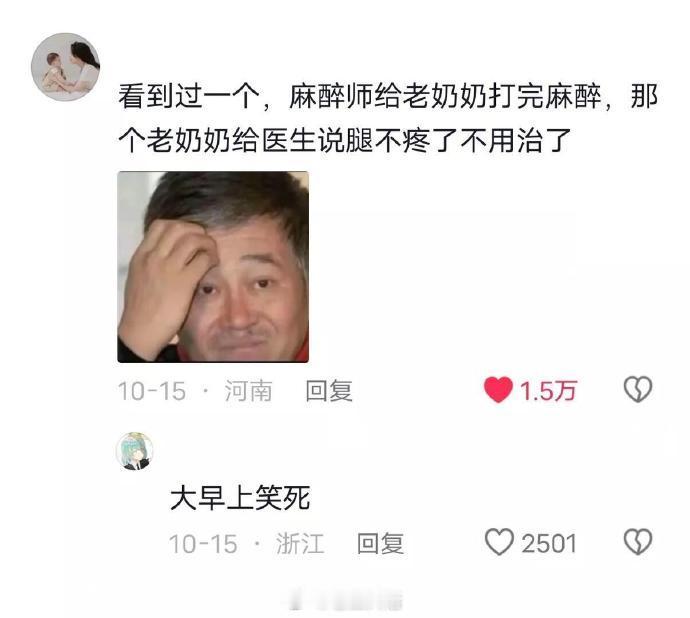Image resolution: width=690 pixels, height=618 pixels.
Task: Select the comment line ending "不用治了"
Action: click(x=345, y=141)
